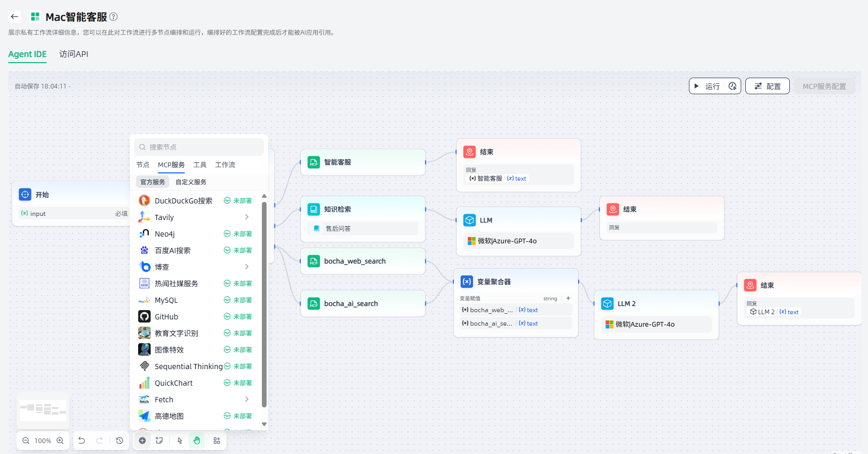868x454 pixels.
Task: Toggle the hand pan mode tool
Action: [197, 441]
